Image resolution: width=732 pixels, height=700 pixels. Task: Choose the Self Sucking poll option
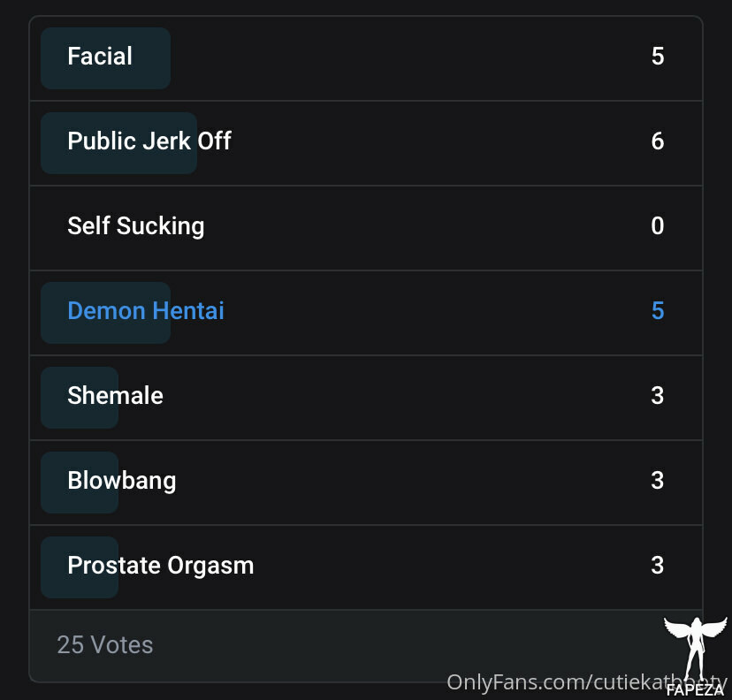tap(366, 228)
